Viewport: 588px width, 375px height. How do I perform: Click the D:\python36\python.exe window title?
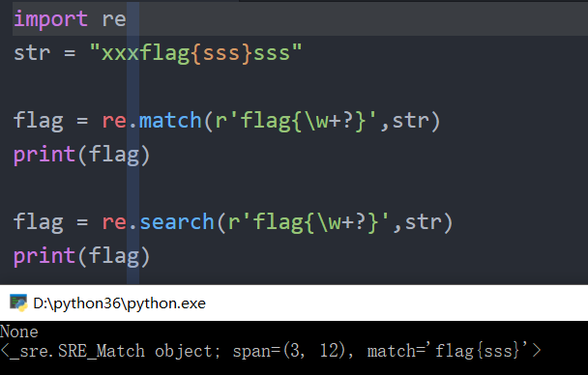(x=119, y=303)
